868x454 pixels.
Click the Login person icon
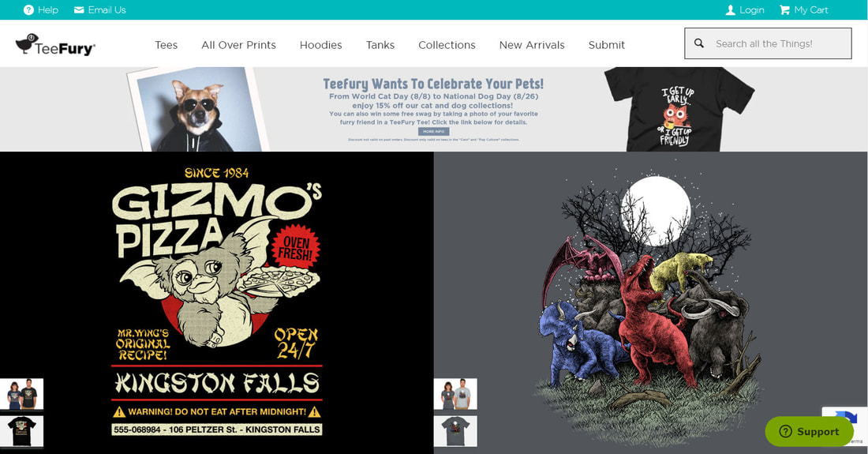pyautogui.click(x=731, y=10)
